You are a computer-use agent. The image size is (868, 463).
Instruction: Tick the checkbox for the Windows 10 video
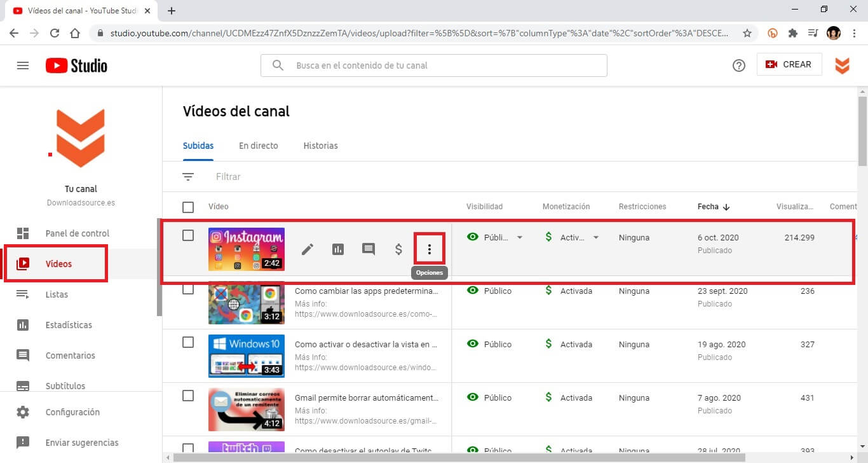(188, 342)
